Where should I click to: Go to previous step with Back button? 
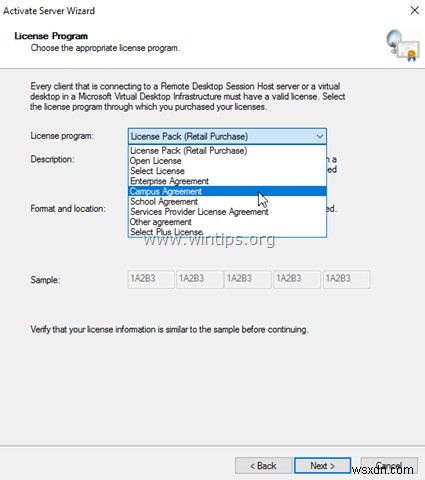pos(263,466)
